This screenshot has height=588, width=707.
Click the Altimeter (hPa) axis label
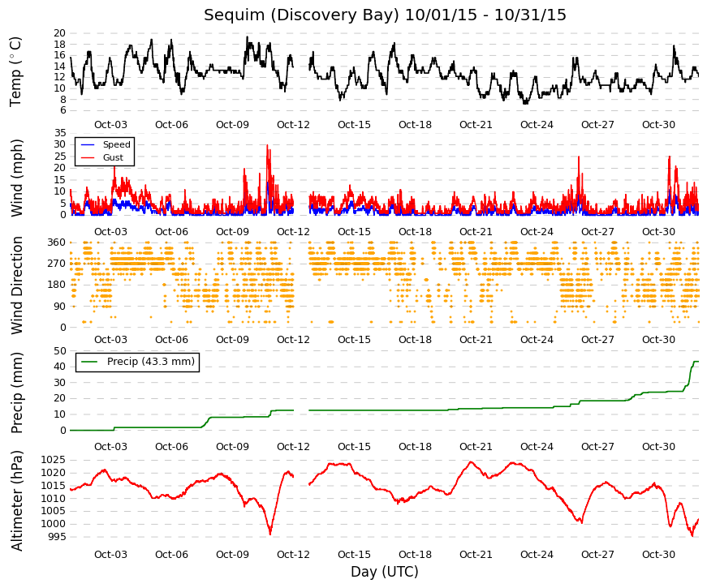16,500
